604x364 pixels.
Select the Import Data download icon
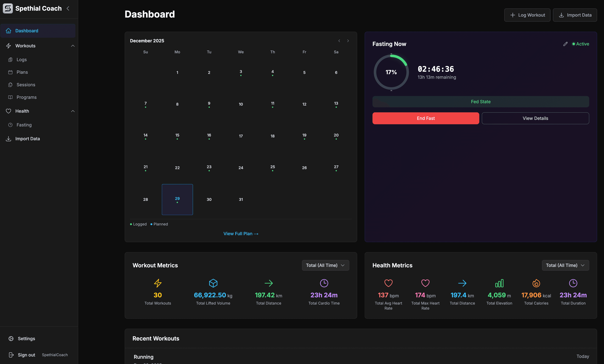click(x=8, y=139)
